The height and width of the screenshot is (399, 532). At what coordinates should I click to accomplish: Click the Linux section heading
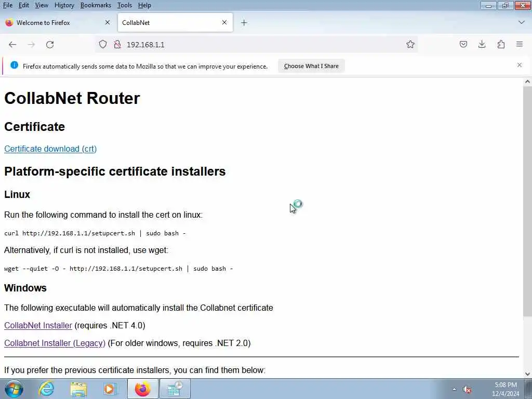pyautogui.click(x=17, y=194)
